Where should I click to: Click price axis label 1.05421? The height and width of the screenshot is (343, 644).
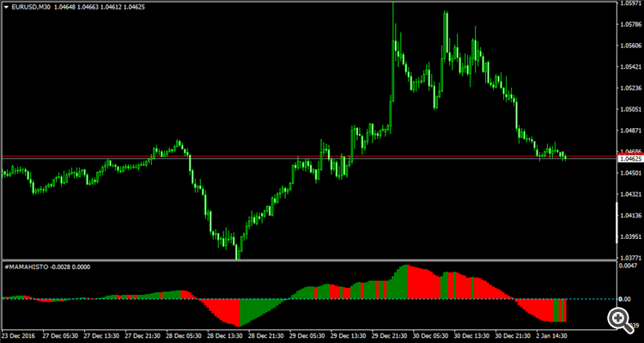tap(631, 67)
